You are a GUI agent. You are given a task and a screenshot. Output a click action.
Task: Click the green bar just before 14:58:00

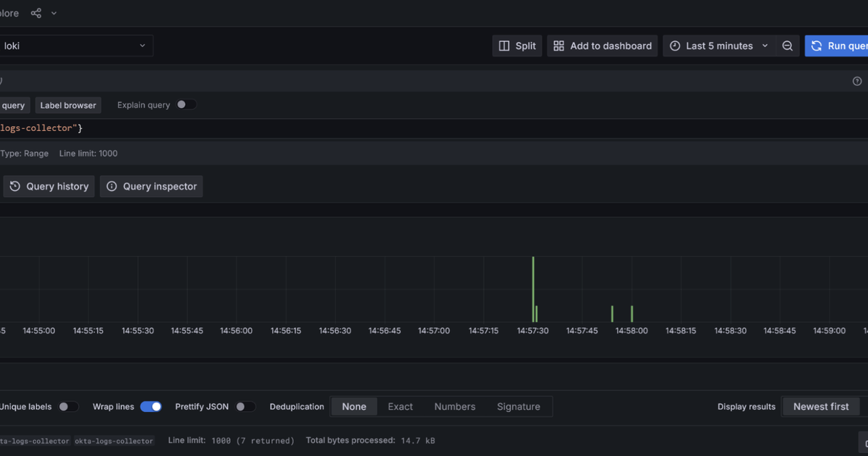[x=612, y=313]
